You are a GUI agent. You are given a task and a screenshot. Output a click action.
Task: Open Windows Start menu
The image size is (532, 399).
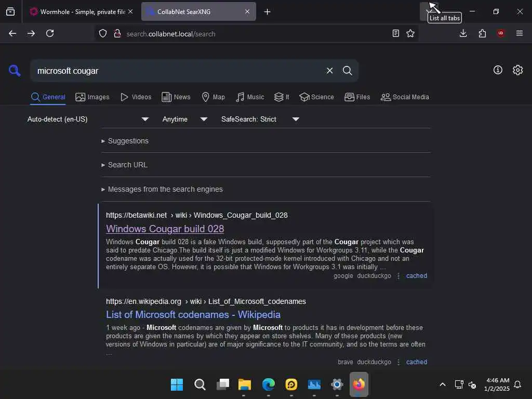[177, 384]
